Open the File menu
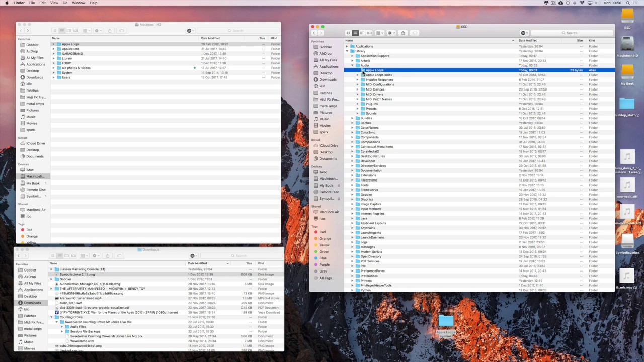 32,3
